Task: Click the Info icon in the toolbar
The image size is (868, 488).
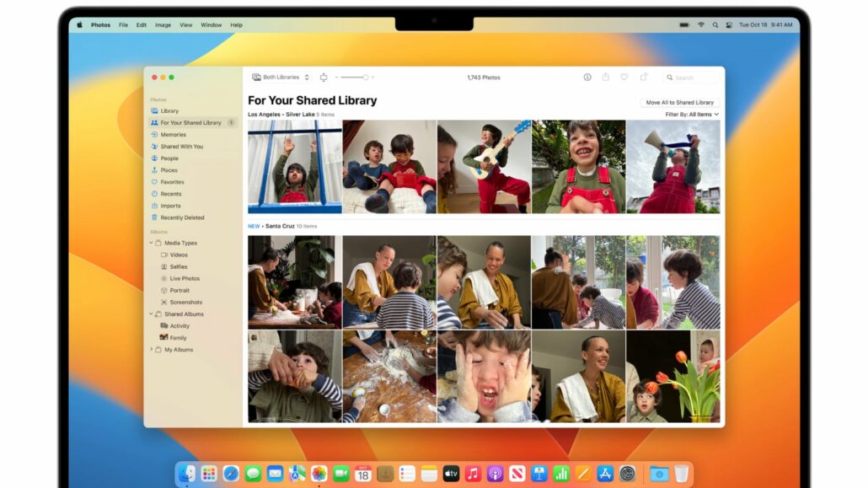Action: (587, 77)
